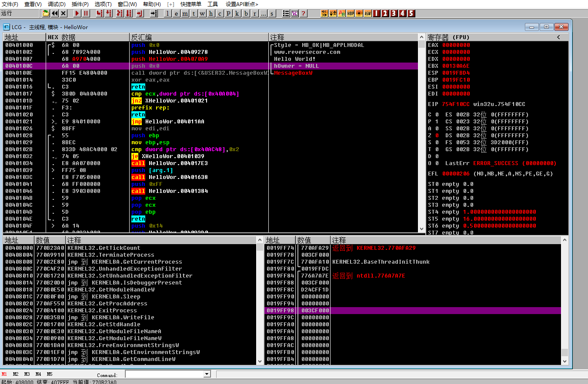
Task: Open the Log window (l button)
Action: pyautogui.click(x=167, y=13)
